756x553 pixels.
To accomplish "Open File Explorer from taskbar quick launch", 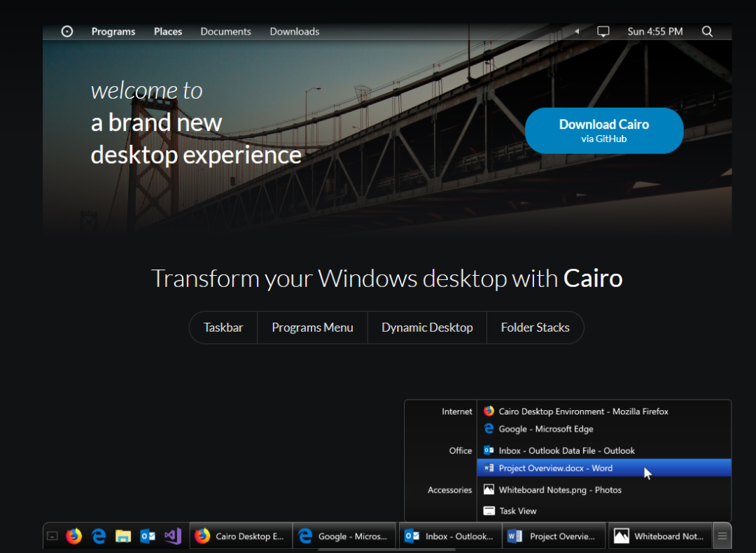I will 123,536.
